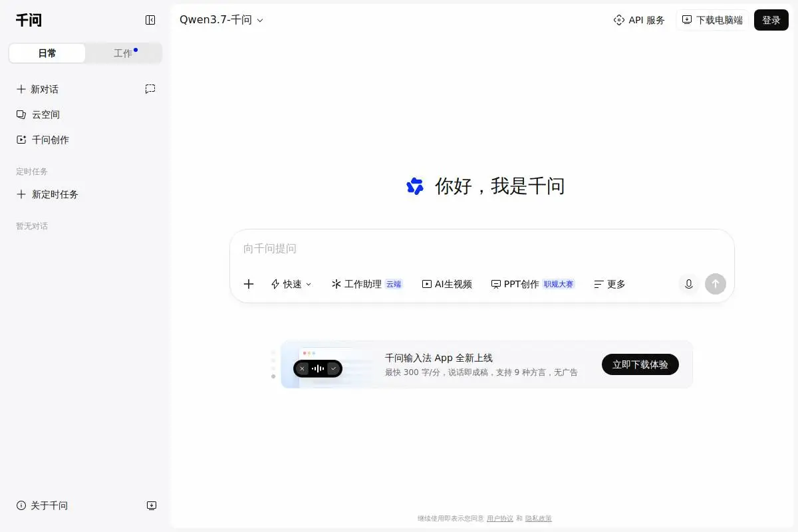Click 下载电脑端 button
This screenshot has height=532, width=798.
[x=712, y=20]
